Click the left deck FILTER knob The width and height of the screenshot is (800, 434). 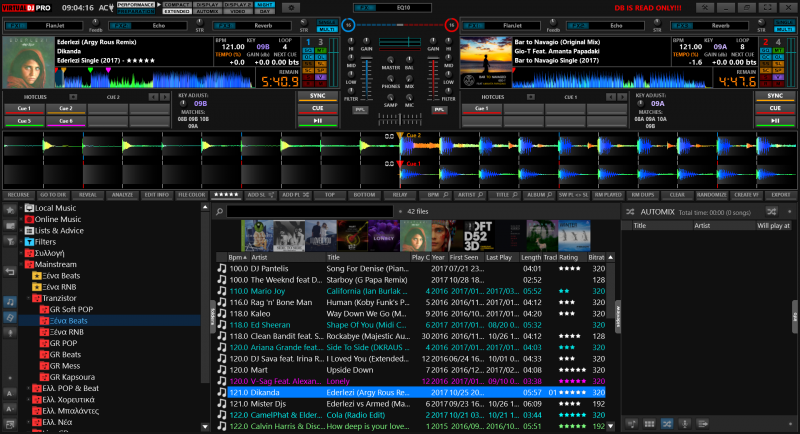pyautogui.click(x=351, y=91)
